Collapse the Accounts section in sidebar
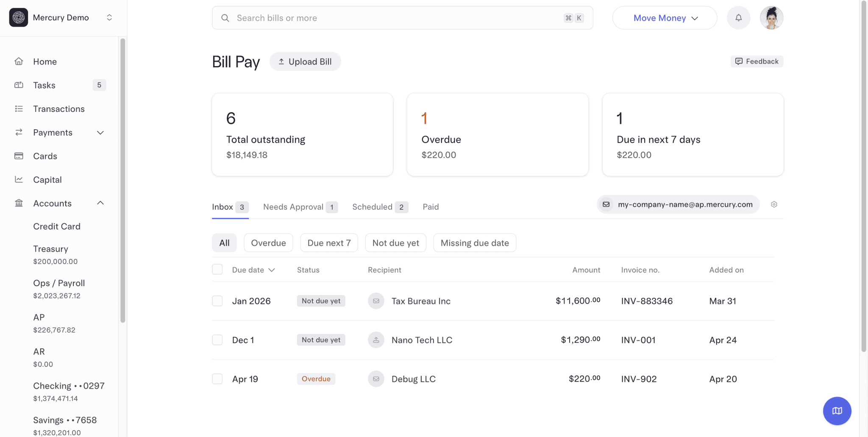The height and width of the screenshot is (437, 868). click(100, 203)
